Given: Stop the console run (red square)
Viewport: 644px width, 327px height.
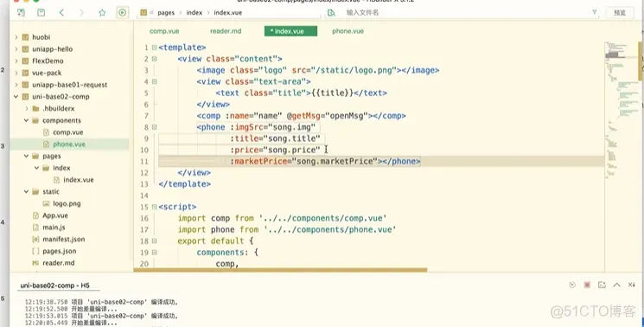Looking at the screenshot, I should pos(587,285).
